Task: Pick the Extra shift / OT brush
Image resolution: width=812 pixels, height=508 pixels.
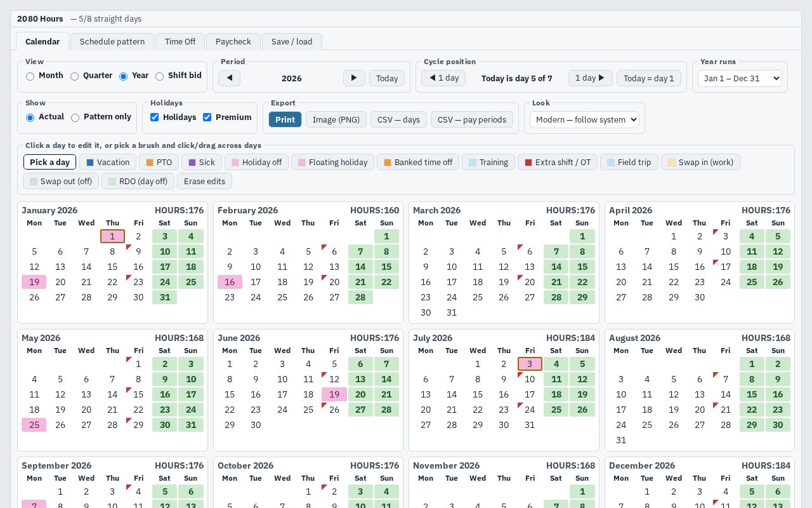Action: (x=558, y=163)
